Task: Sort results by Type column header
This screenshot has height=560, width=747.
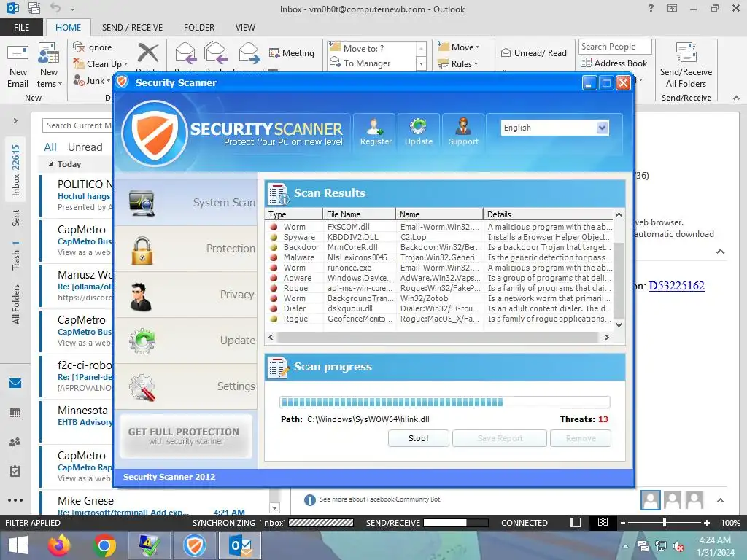Action: 293,214
